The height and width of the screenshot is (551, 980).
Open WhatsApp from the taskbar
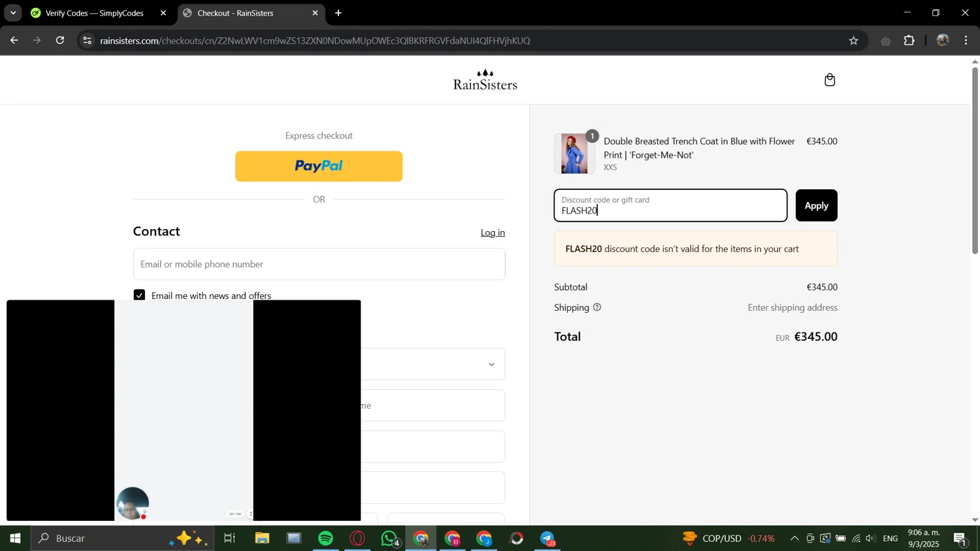389,539
